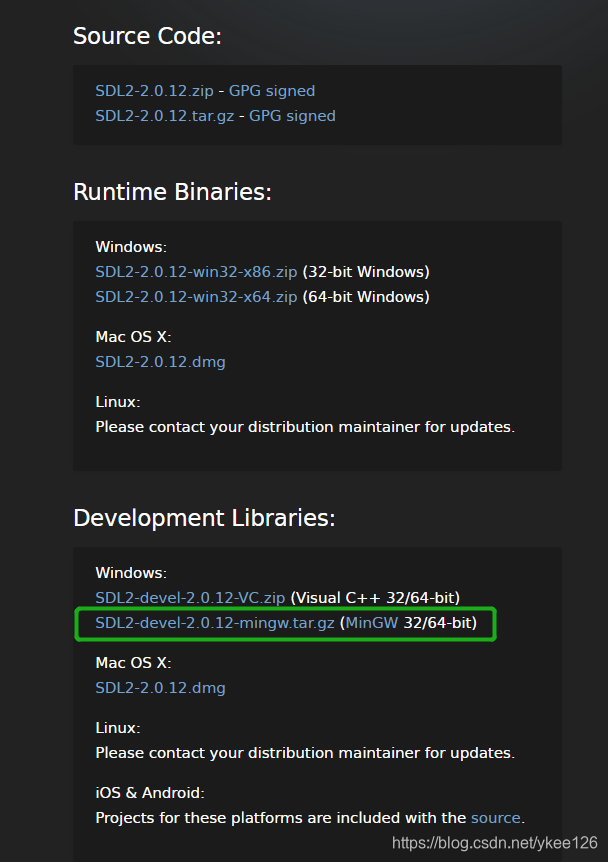The width and height of the screenshot is (608, 862).
Task: Download SDL2-2.0.12-win32-x64.zip runtime binary
Action: click(x=196, y=297)
